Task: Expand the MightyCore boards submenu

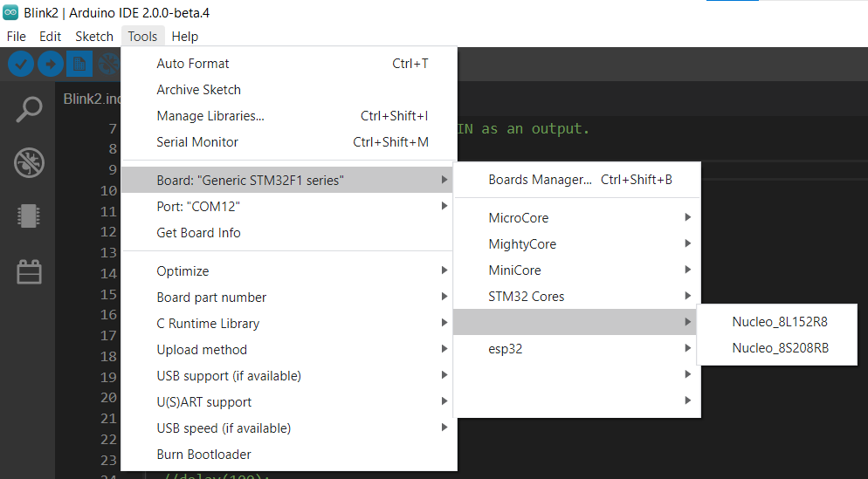Action: tap(577, 244)
